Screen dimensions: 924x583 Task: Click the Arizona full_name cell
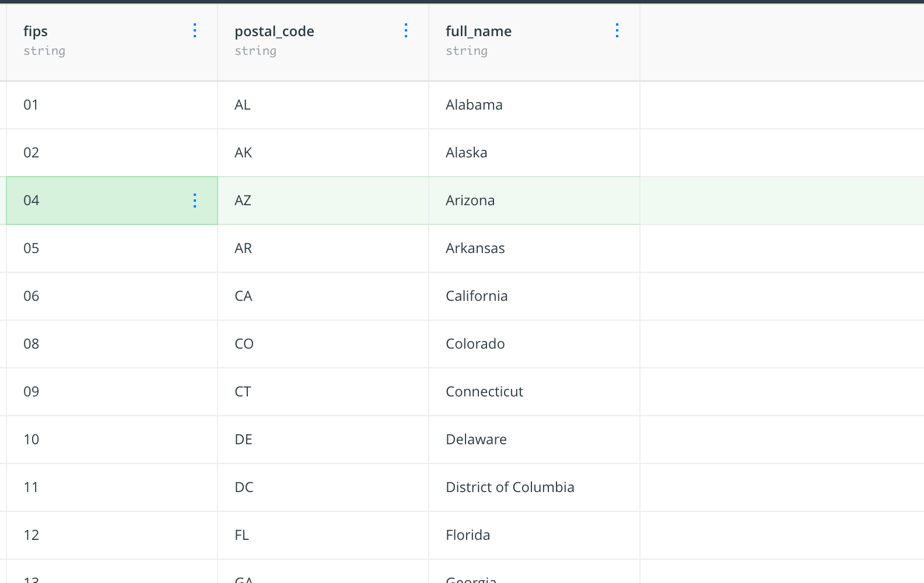(534, 201)
